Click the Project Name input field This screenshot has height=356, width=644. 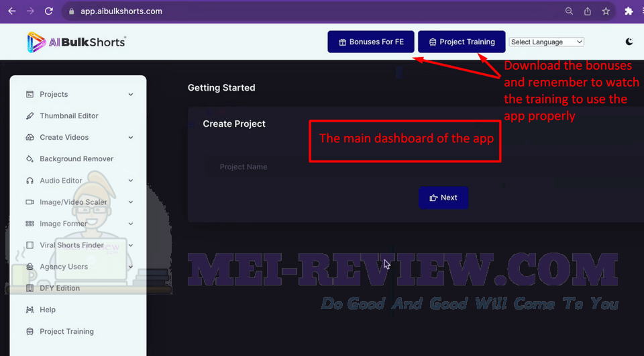424,167
